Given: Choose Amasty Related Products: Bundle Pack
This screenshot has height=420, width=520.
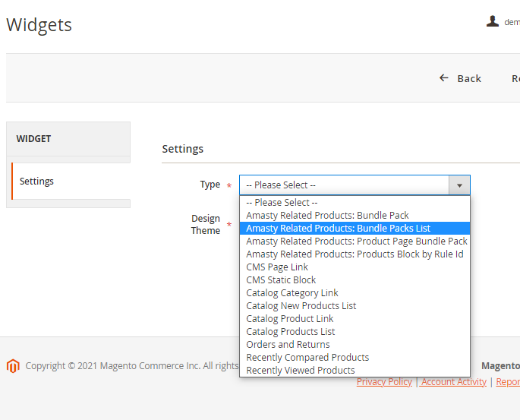Looking at the screenshot, I should pos(355,215).
